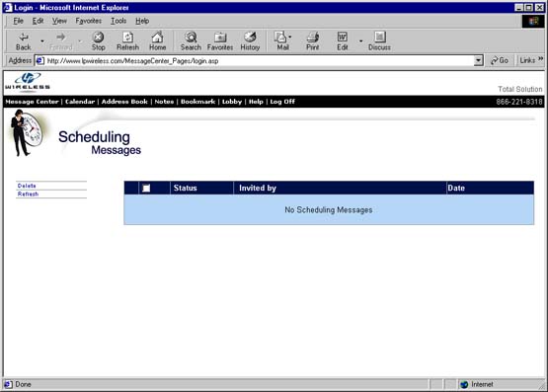Open the Tools menu
Screen dimensions: 548x392
pos(118,21)
